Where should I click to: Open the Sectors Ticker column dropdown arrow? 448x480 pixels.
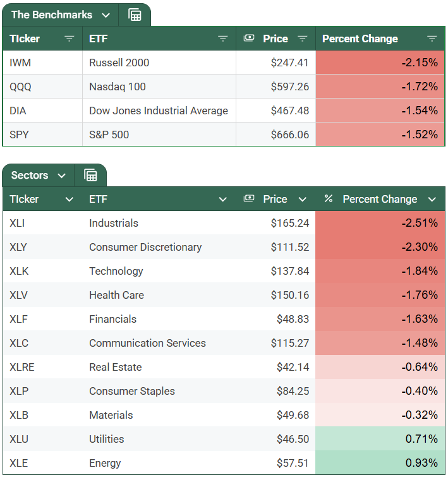(70, 199)
